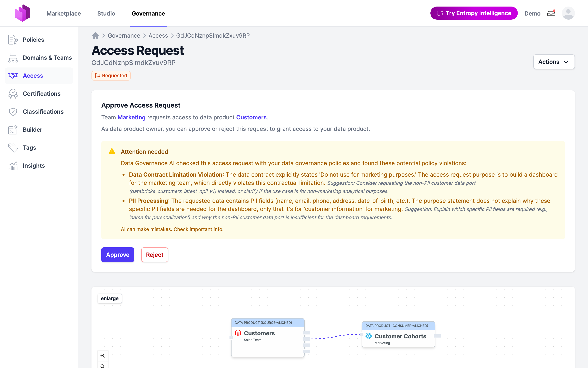Screen dimensions: 588x368
Task: Approve the access request
Action: click(x=118, y=255)
